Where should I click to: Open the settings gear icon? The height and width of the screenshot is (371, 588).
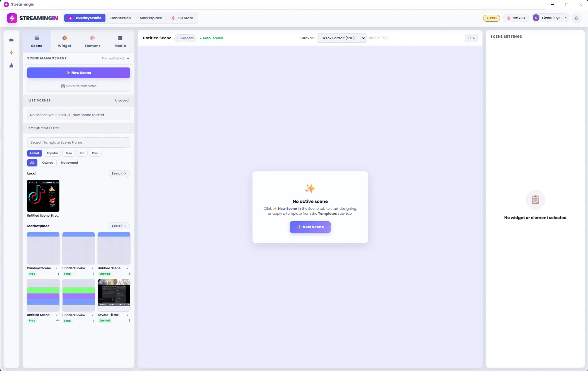pyautogui.click(x=576, y=18)
